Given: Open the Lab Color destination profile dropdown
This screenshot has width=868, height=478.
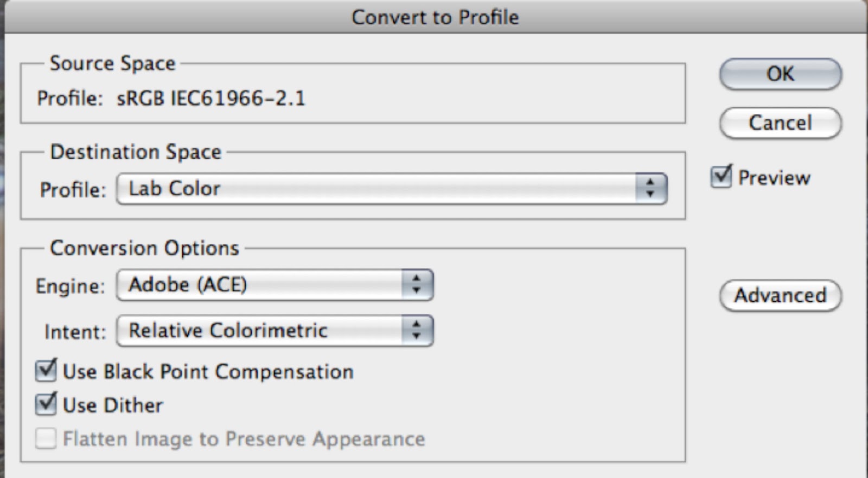Looking at the screenshot, I should pos(380,189).
